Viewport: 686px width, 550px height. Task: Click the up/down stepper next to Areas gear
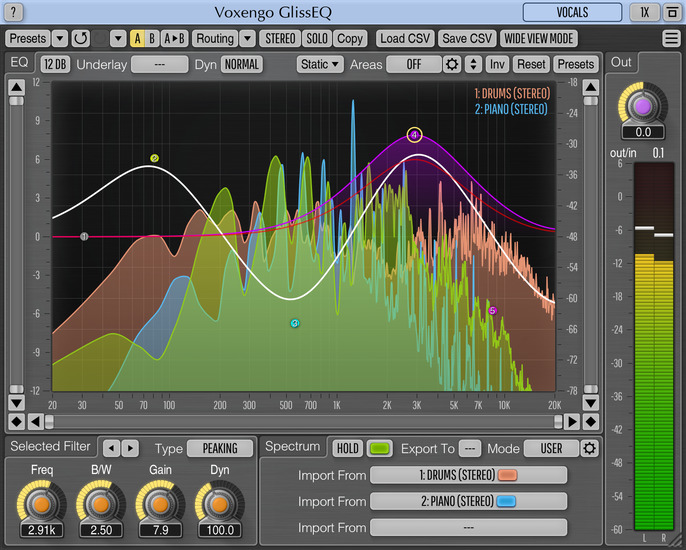pos(473,64)
